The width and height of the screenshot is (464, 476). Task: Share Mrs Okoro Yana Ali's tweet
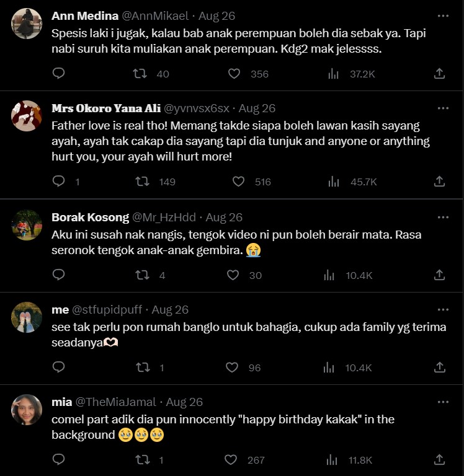pos(439,182)
